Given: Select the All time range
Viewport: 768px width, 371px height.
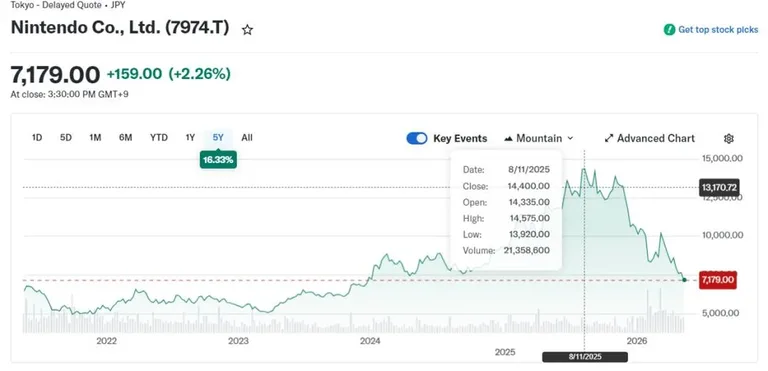Looking at the screenshot, I should pyautogui.click(x=247, y=138).
